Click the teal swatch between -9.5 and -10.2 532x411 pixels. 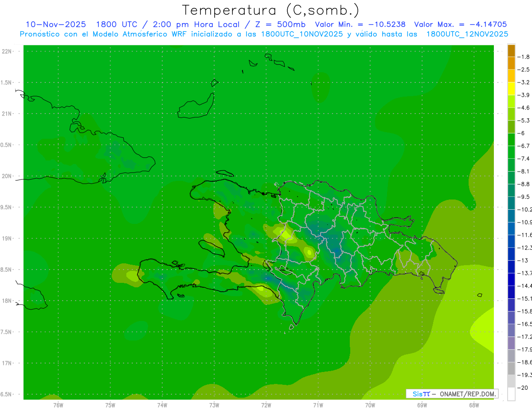pos(511,203)
